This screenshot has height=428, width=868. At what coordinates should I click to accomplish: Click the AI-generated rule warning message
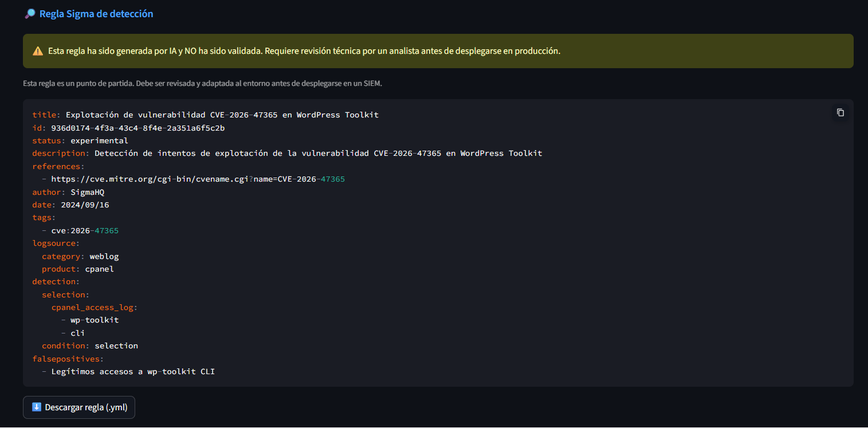(304, 51)
